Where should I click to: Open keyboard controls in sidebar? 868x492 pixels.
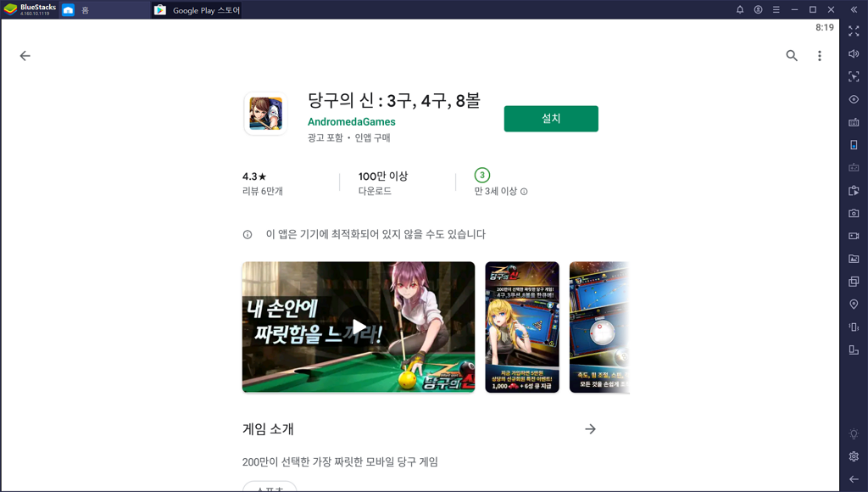coord(854,122)
